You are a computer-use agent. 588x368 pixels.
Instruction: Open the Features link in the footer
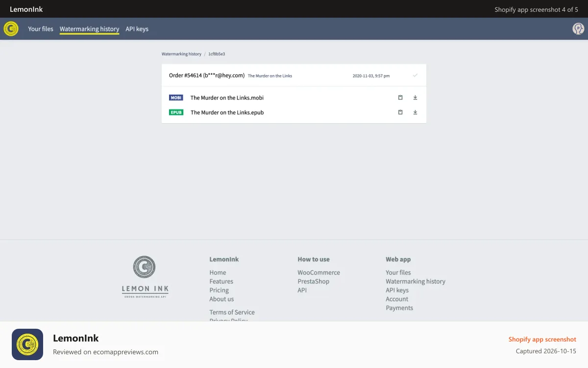pos(221,281)
